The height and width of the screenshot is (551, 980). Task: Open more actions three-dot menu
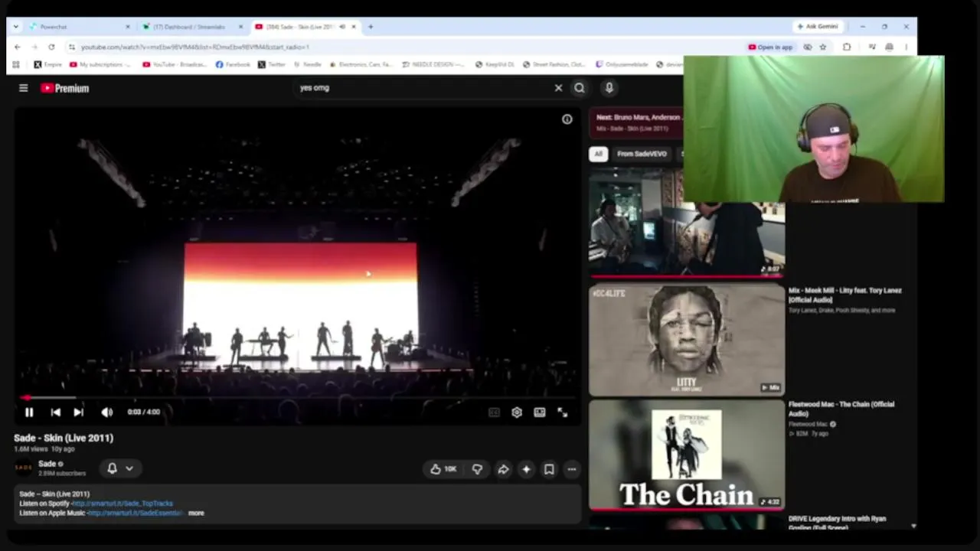pos(572,469)
